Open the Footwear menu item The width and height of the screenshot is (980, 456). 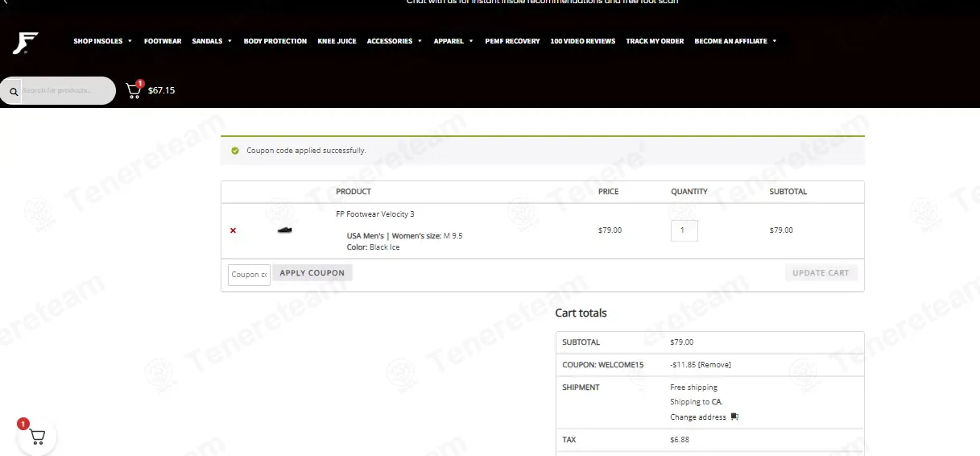point(163,41)
